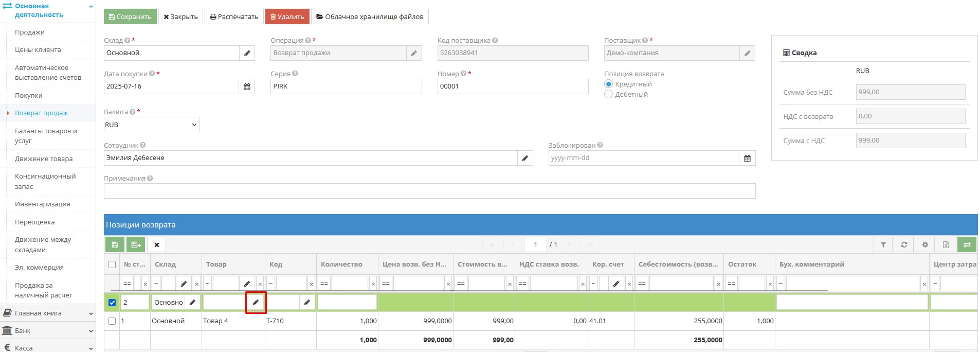Image resolution: width=980 pixels, height=352 pixels.
Task: Go to Движение товара in sidebar
Action: 44,159
